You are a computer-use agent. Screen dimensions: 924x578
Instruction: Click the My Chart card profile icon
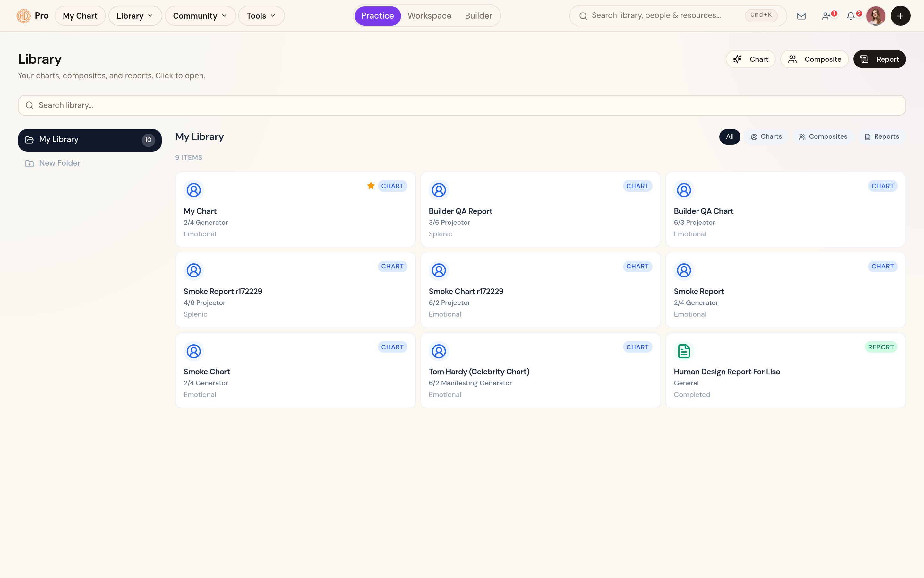click(193, 190)
